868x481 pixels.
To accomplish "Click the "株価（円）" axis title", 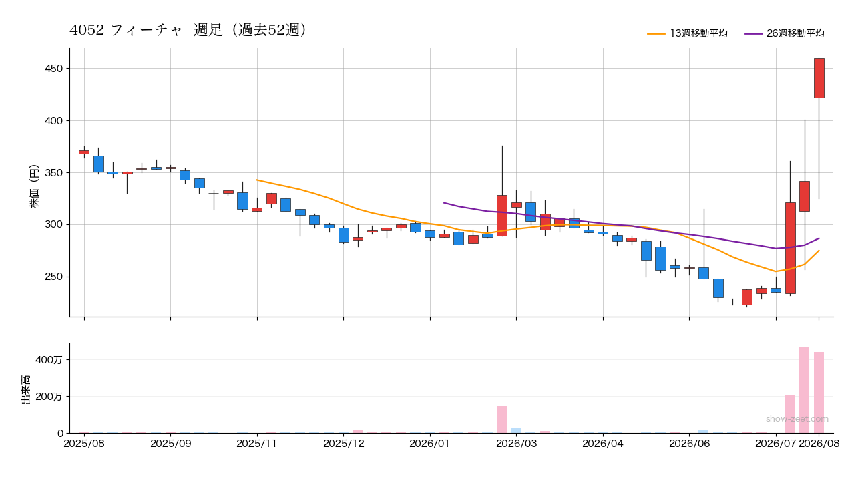I will pos(35,186).
